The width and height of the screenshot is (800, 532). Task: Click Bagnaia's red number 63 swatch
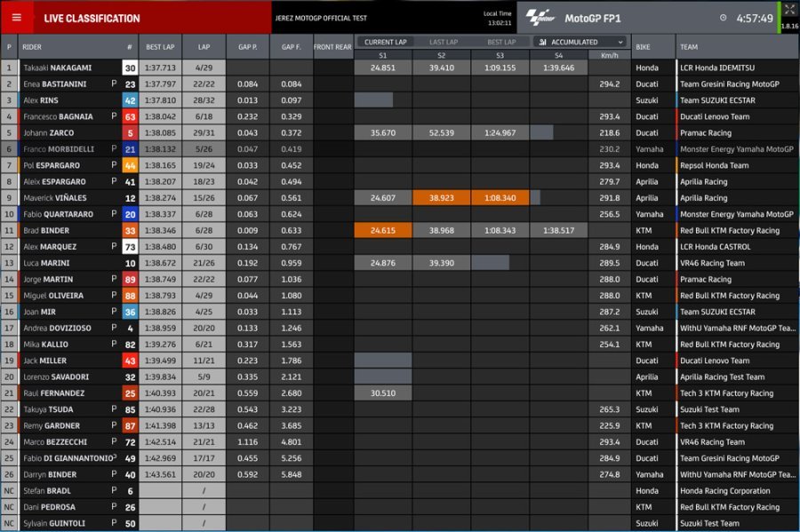(130, 116)
